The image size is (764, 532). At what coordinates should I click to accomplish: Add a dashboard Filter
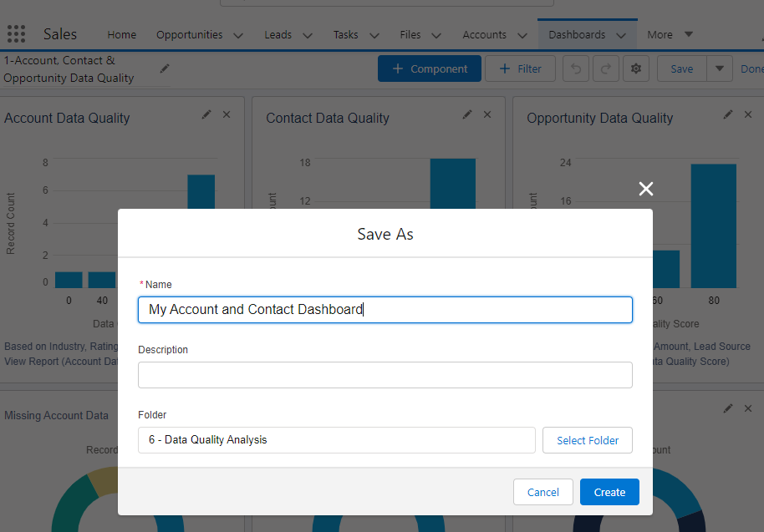(520, 68)
